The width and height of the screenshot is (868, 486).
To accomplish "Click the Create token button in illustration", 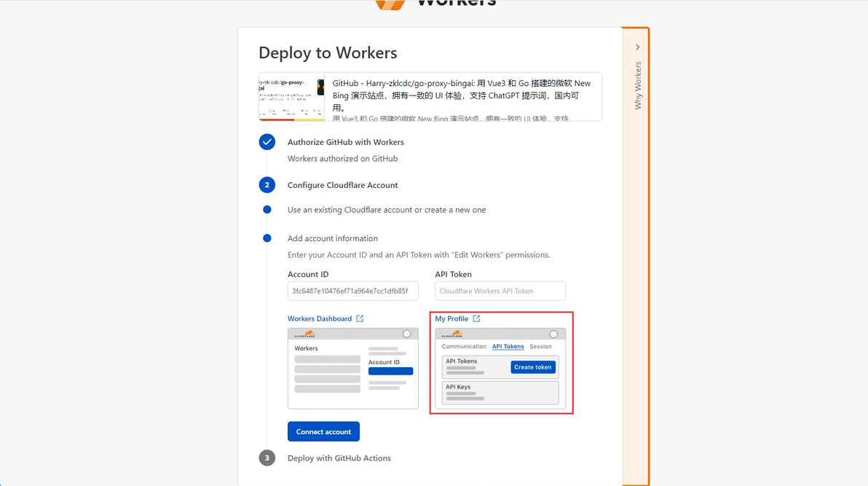I will coord(532,367).
